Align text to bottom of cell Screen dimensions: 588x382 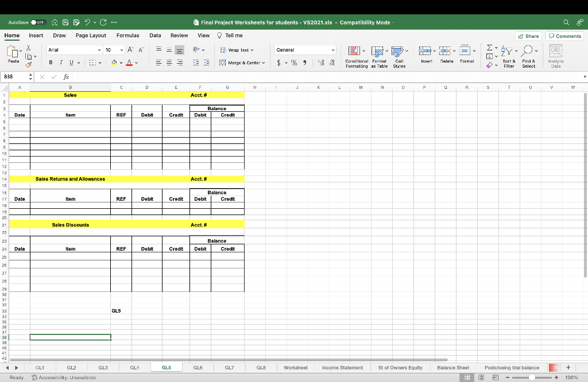(x=180, y=50)
